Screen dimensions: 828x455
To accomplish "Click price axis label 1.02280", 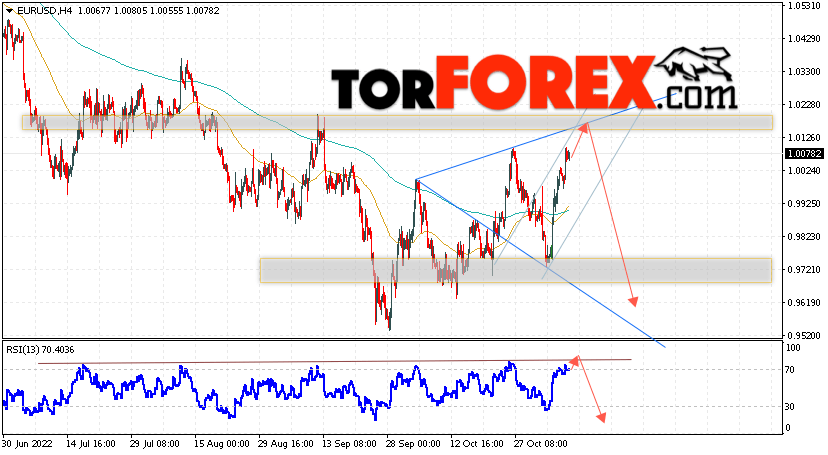I will [x=804, y=105].
